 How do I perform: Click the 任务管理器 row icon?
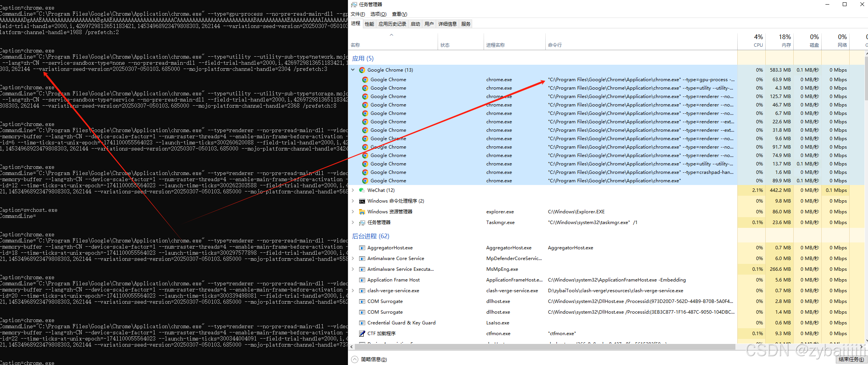(x=362, y=223)
